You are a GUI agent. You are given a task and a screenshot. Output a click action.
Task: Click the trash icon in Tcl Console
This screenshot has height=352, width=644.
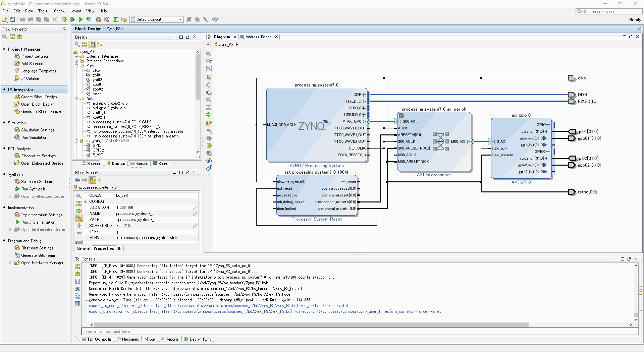click(77, 303)
